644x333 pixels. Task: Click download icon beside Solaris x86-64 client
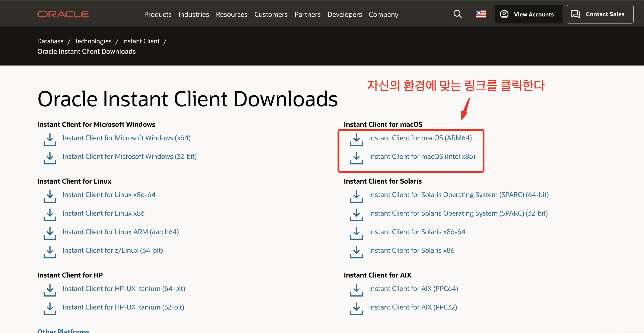point(356,233)
